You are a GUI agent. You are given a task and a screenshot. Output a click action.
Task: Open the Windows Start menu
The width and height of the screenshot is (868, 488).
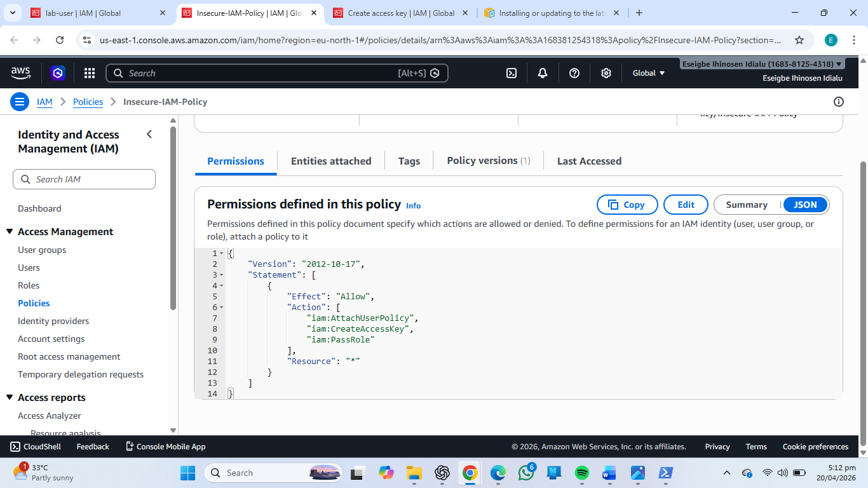click(188, 473)
